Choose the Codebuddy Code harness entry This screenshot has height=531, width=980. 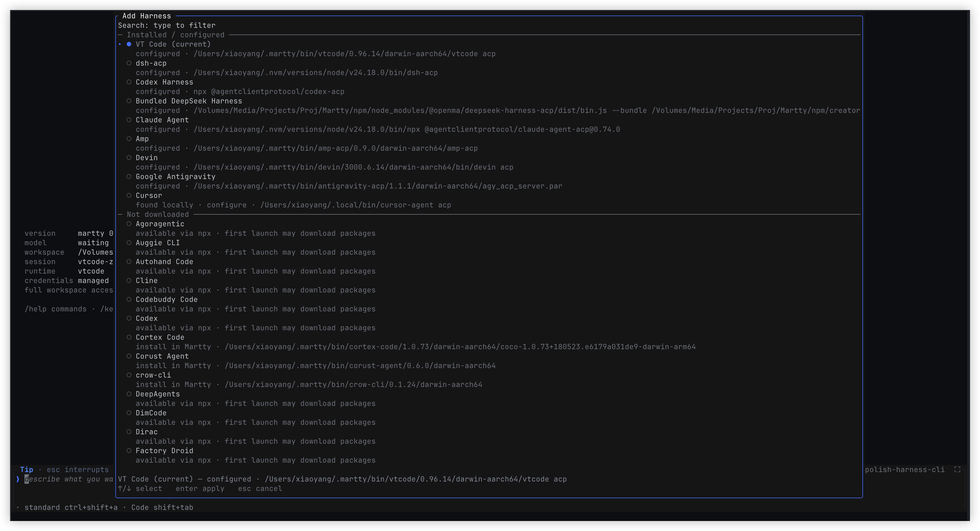tap(167, 300)
